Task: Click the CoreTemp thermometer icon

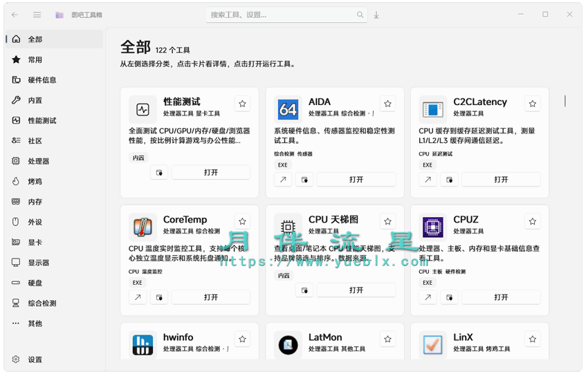Action: point(143,227)
